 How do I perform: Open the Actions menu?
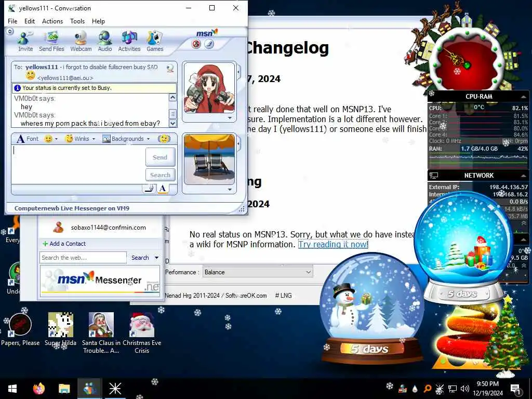(52, 21)
